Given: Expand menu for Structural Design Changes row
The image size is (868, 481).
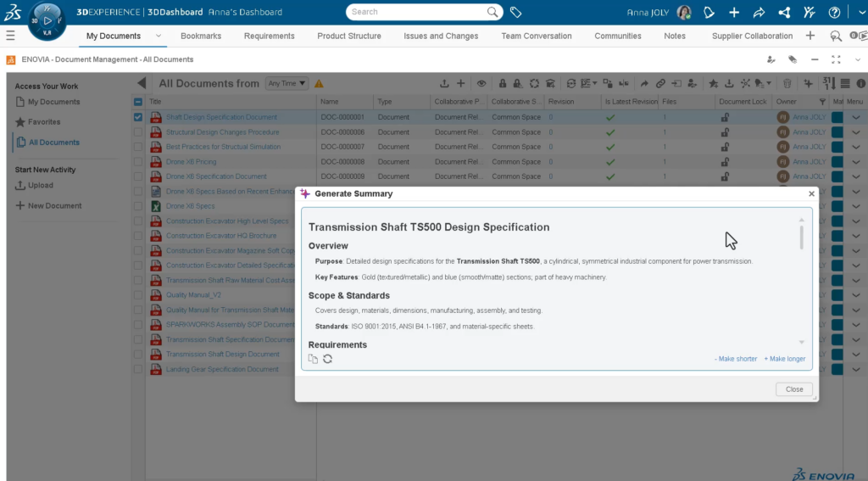Looking at the screenshot, I should coord(856,132).
